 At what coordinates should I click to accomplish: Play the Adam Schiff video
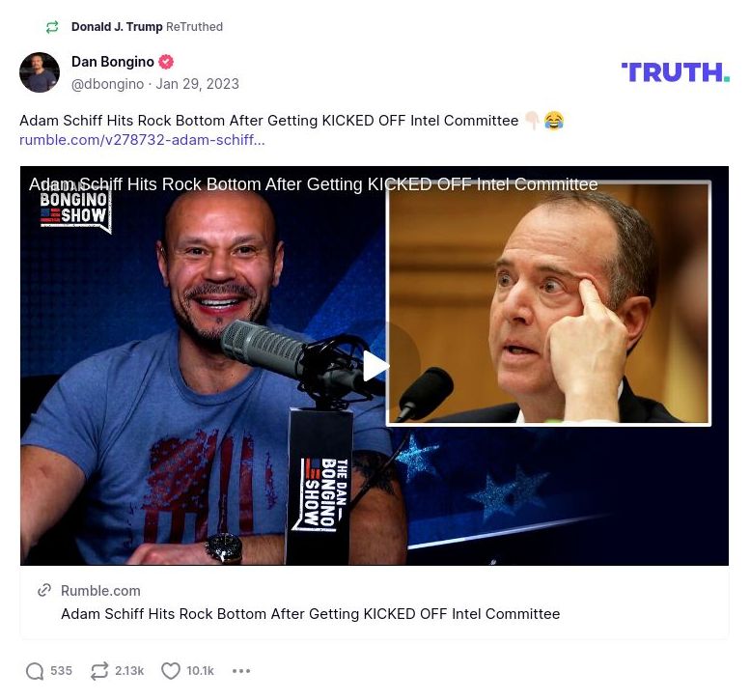pyautogui.click(x=375, y=366)
